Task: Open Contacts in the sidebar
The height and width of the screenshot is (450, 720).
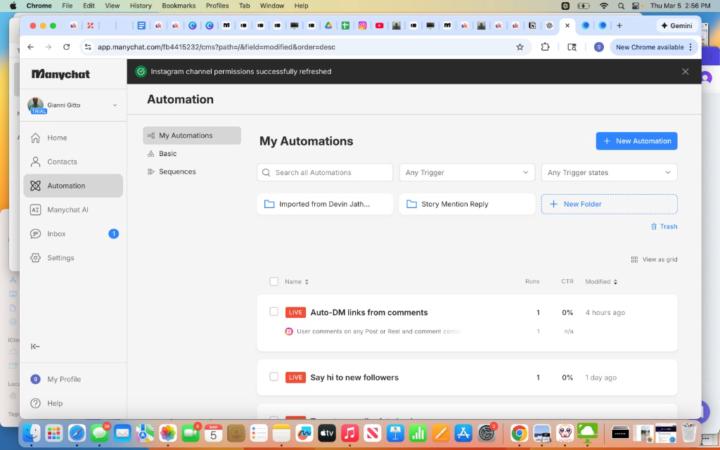Action: [61, 161]
